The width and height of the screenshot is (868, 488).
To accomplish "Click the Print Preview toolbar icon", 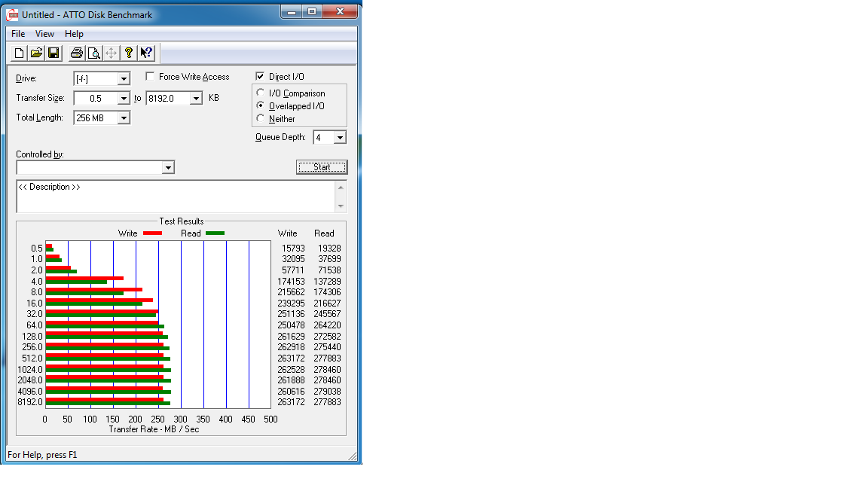I will 94,53.
